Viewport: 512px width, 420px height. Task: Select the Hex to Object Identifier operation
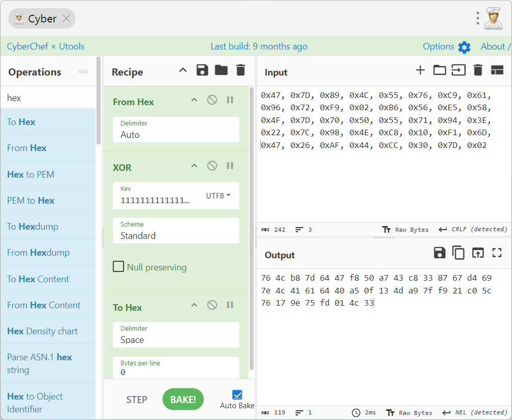pos(48,402)
